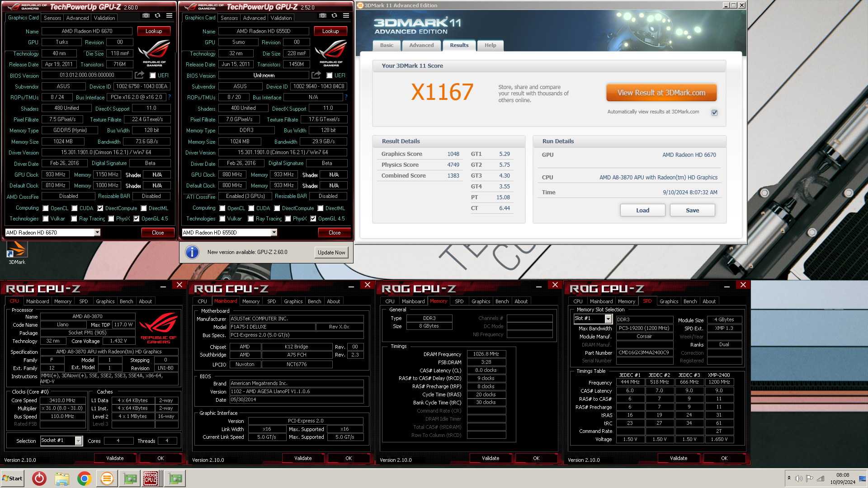Click the Bus Interface question mark in HD 6670 window
Viewport: 868px width, 488px height.
click(169, 97)
